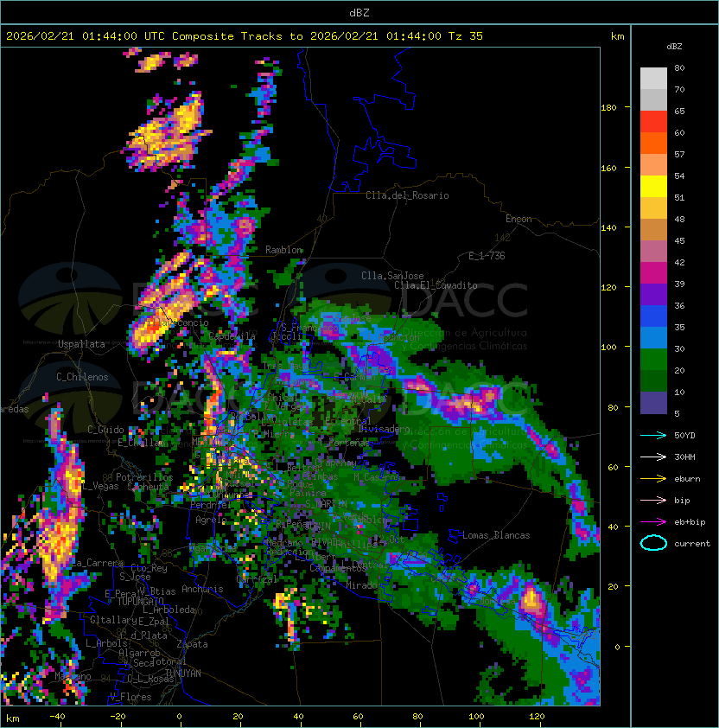Pick the bright green 30-20 dBZ swatch

click(x=653, y=360)
